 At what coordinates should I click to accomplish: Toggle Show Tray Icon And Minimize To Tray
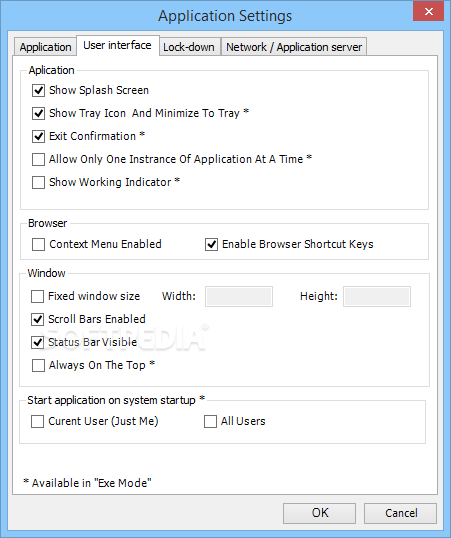38,114
